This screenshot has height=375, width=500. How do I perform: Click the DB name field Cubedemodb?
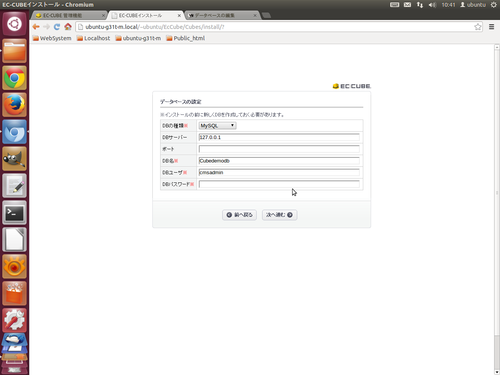[279, 161]
